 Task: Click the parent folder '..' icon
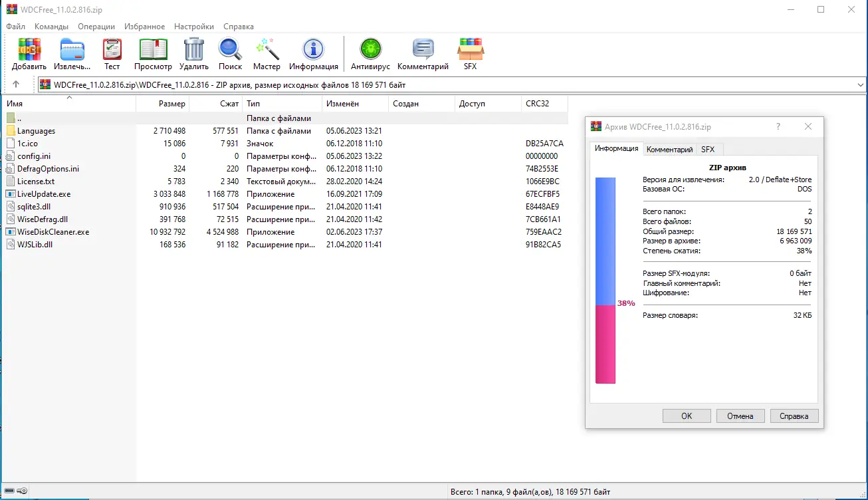[x=11, y=118]
